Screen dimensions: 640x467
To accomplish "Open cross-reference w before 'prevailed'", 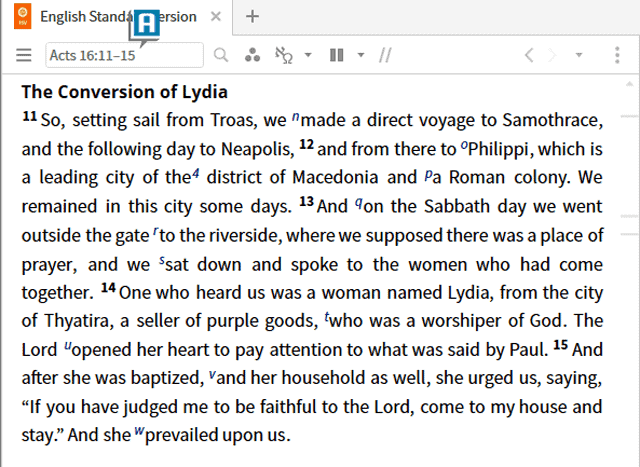I will coord(140,431).
